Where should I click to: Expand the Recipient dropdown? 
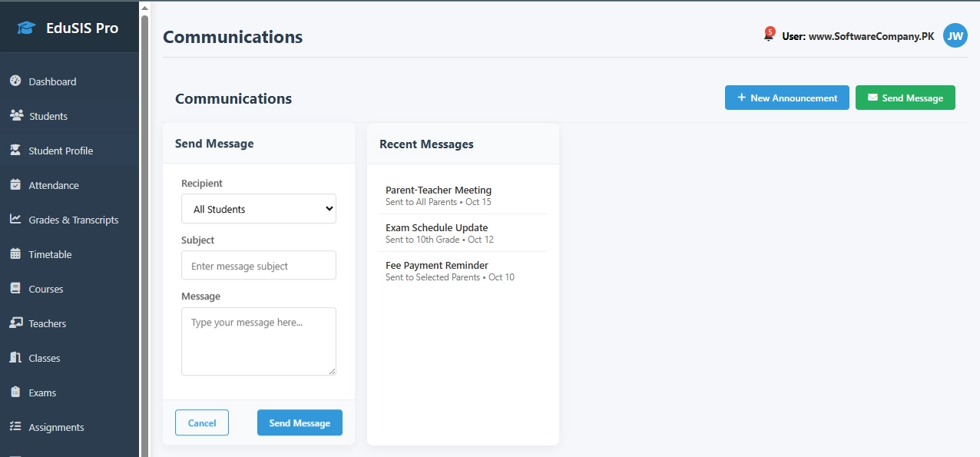point(259,209)
